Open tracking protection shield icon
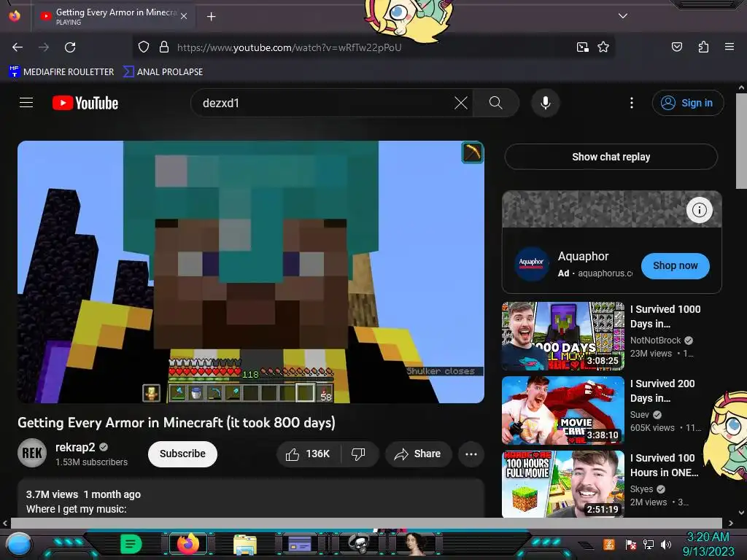The height and width of the screenshot is (560, 747). click(x=144, y=47)
